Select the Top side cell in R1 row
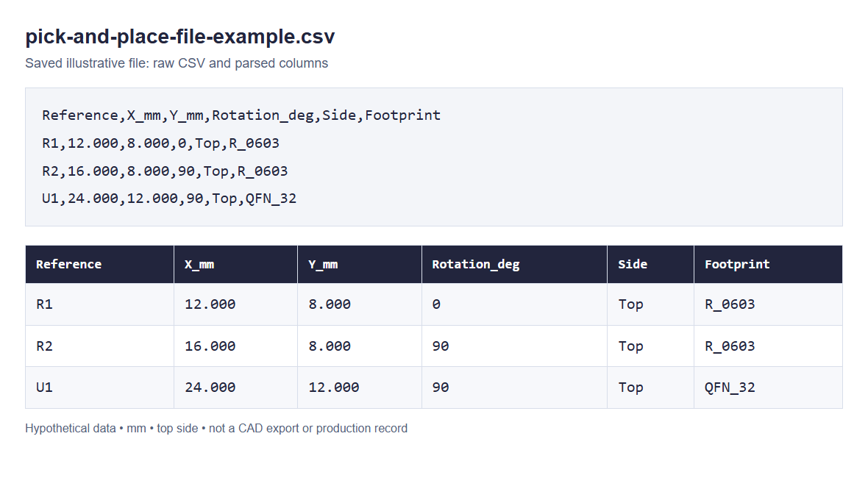This screenshot has height=500, width=868. [x=650, y=304]
